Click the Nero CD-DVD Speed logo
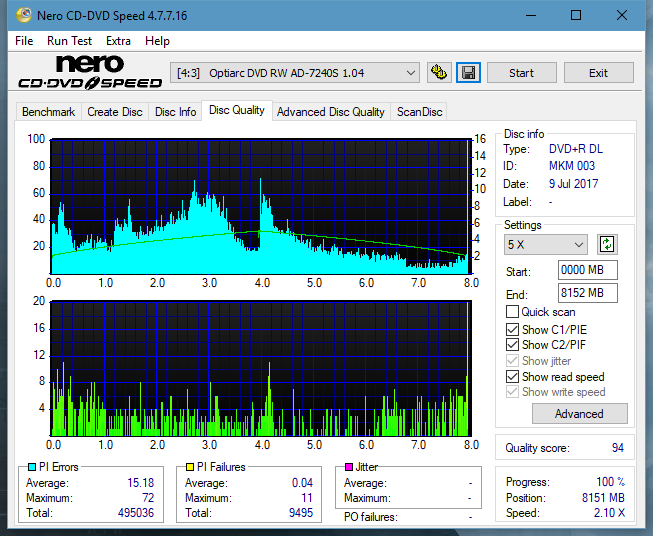This screenshot has width=653, height=536. 90,72
